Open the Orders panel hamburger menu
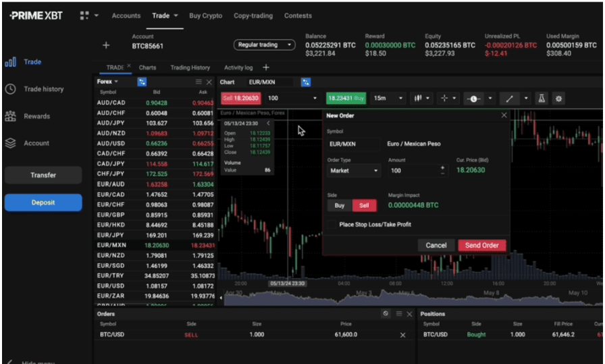This screenshot has width=605, height=364. pos(399,314)
